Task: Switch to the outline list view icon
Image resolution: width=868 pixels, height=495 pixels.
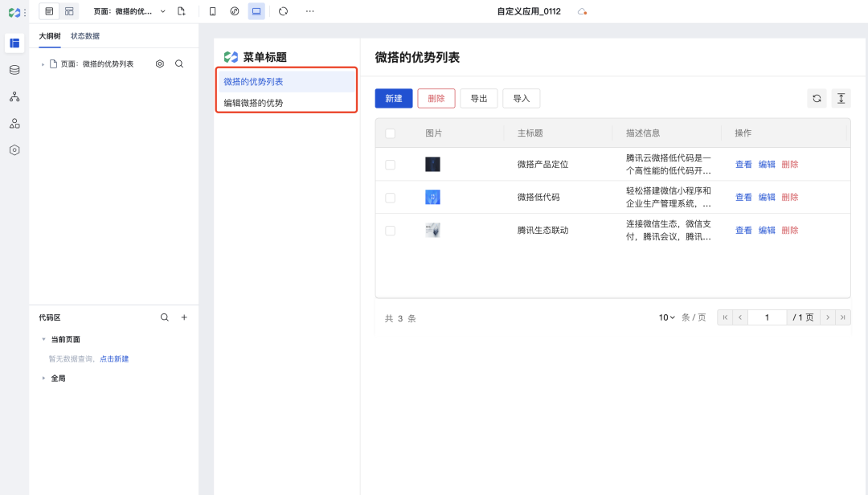Action: coord(49,11)
